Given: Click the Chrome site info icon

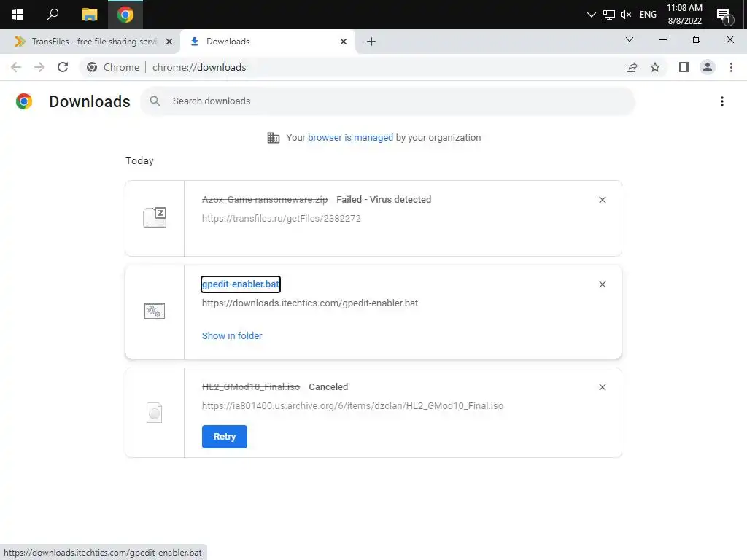Looking at the screenshot, I should point(92,67).
